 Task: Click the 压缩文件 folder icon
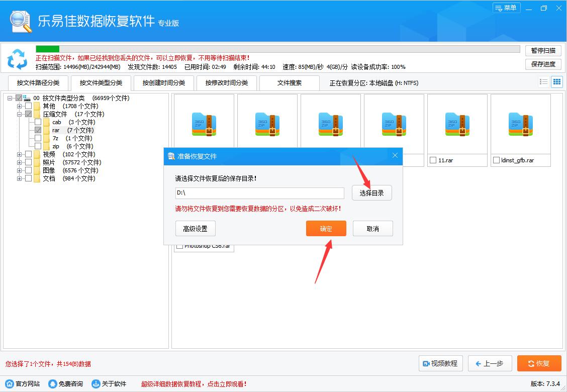[37, 114]
